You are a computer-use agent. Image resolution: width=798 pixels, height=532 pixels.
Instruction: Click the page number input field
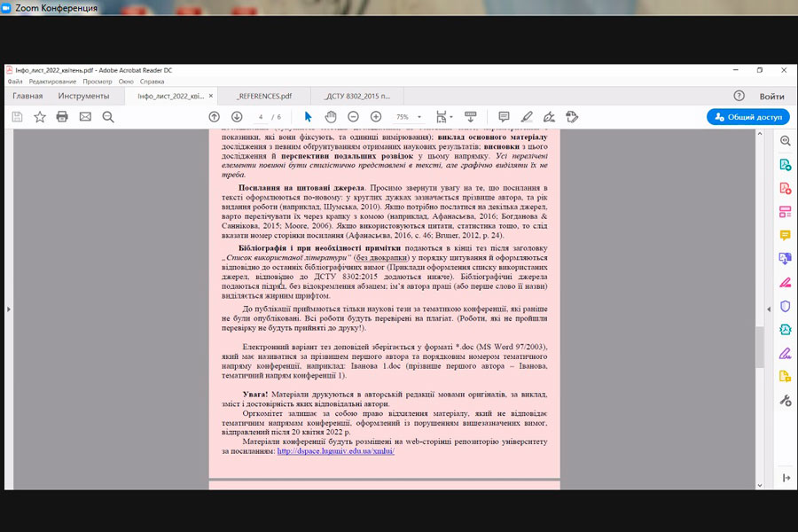point(261,117)
